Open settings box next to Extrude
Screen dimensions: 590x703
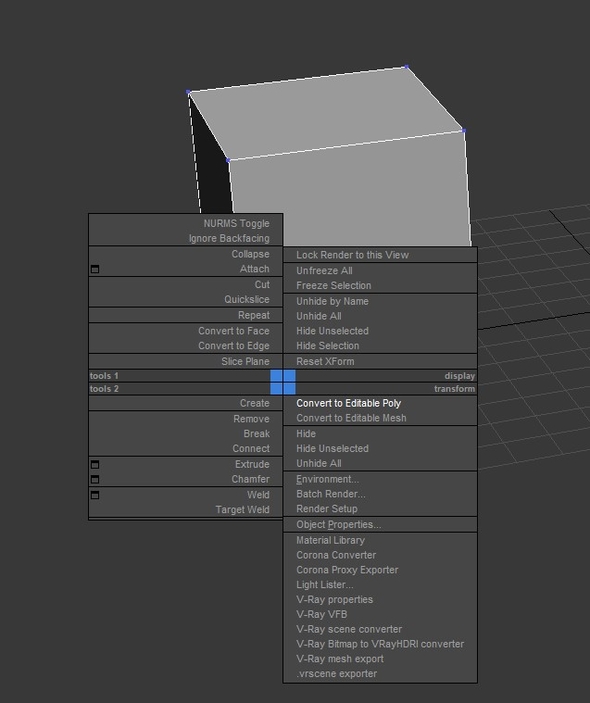(95, 464)
